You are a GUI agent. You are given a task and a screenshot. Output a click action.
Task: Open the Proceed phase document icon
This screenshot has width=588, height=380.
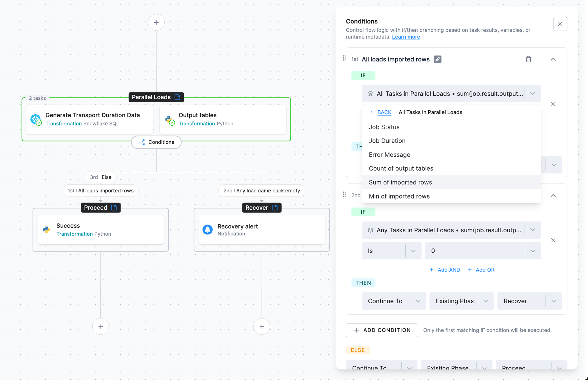pos(114,208)
